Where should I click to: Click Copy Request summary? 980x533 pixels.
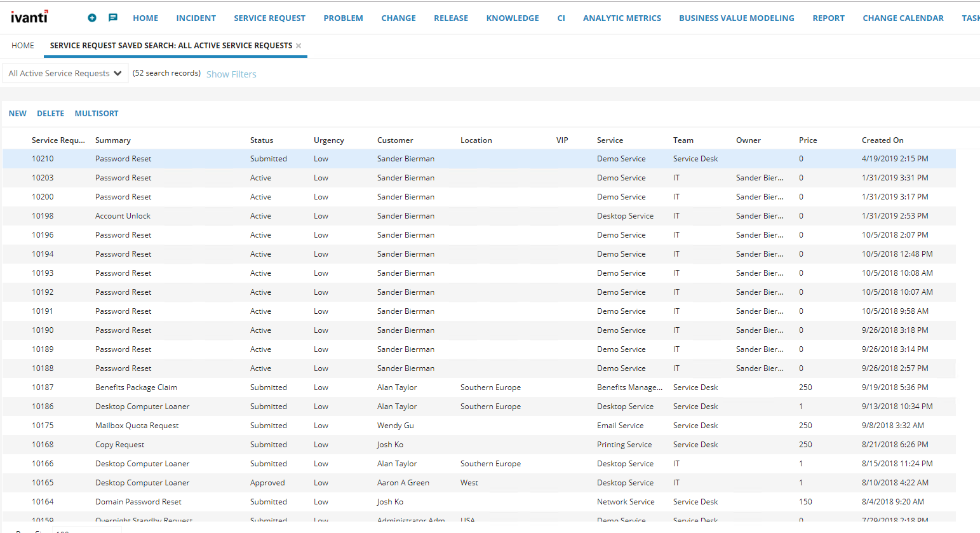(119, 445)
